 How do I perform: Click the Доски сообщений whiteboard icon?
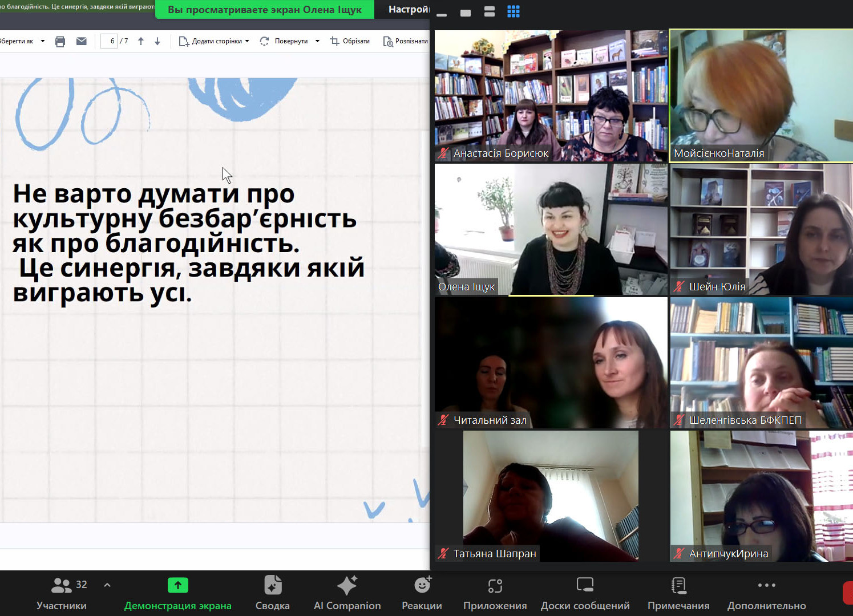point(585,585)
